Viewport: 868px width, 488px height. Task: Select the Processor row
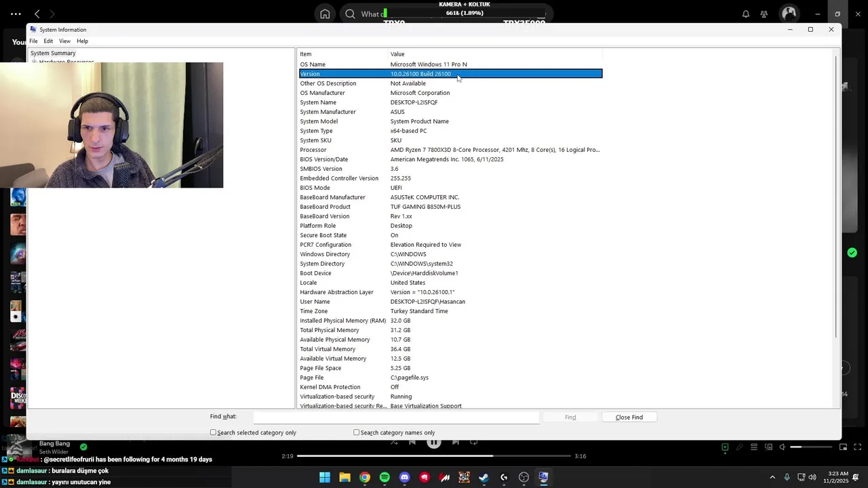click(450, 150)
